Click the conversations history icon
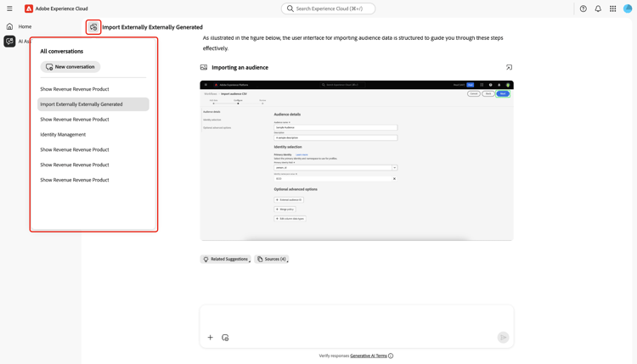 click(x=93, y=27)
